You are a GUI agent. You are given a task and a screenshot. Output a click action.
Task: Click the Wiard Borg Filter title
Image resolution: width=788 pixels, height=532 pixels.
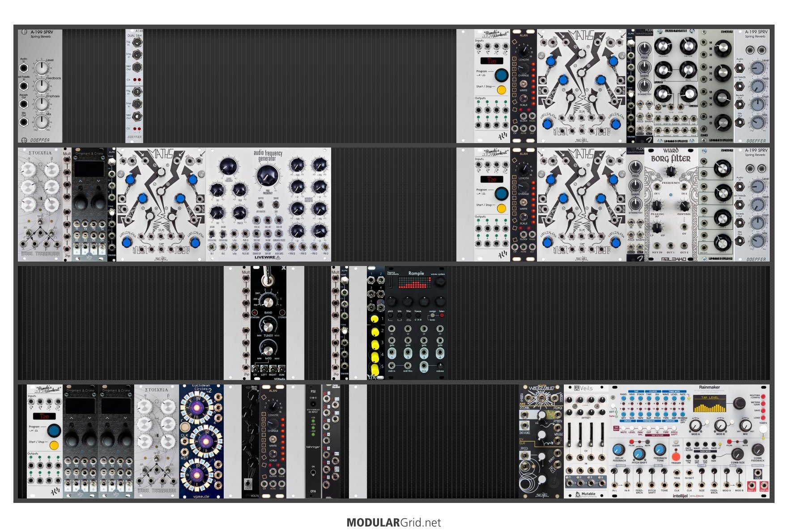tap(671, 155)
